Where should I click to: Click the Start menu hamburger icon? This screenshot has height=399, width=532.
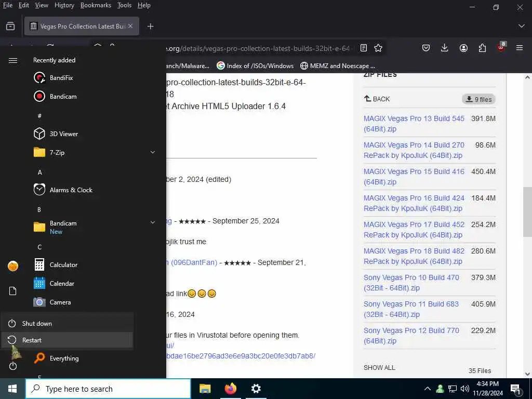[x=13, y=60]
